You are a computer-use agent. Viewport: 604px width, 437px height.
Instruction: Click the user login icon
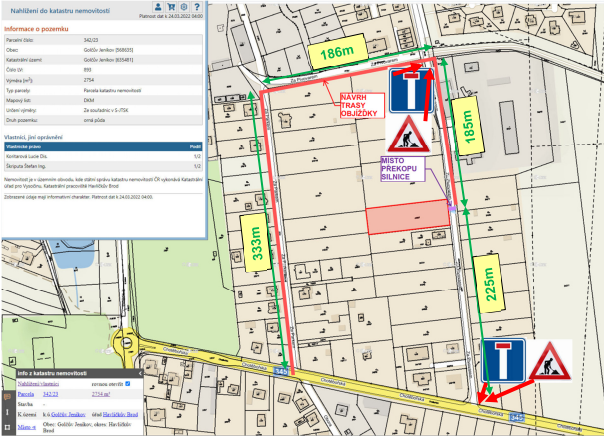pyautogui.click(x=159, y=8)
